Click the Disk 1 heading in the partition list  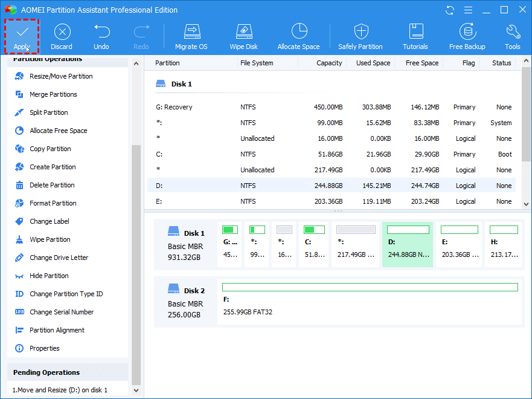(x=182, y=84)
